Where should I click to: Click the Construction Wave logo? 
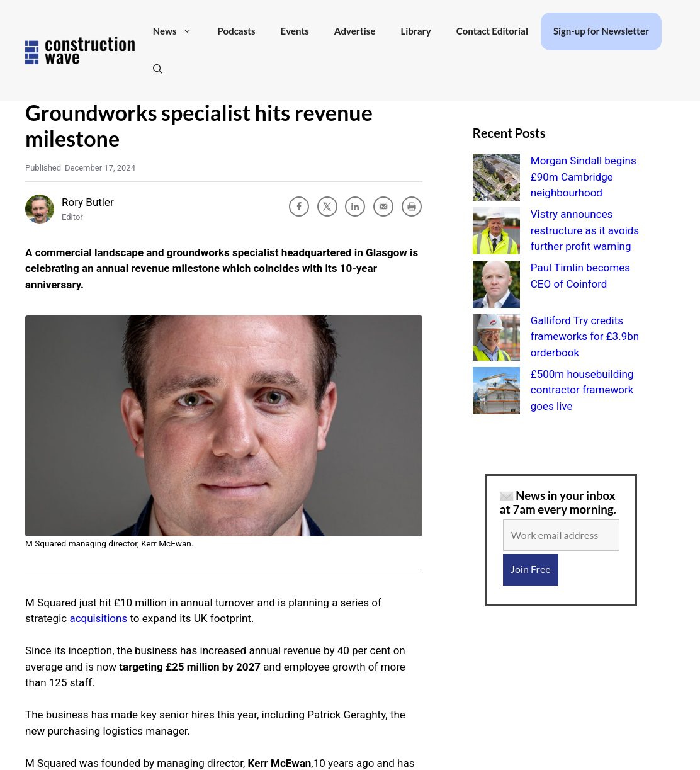80,50
